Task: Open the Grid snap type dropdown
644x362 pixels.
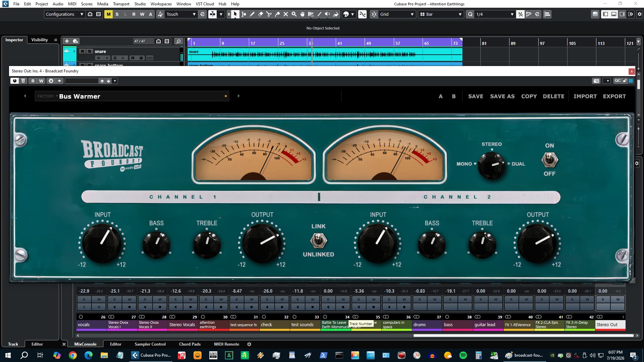Action: click(x=397, y=14)
